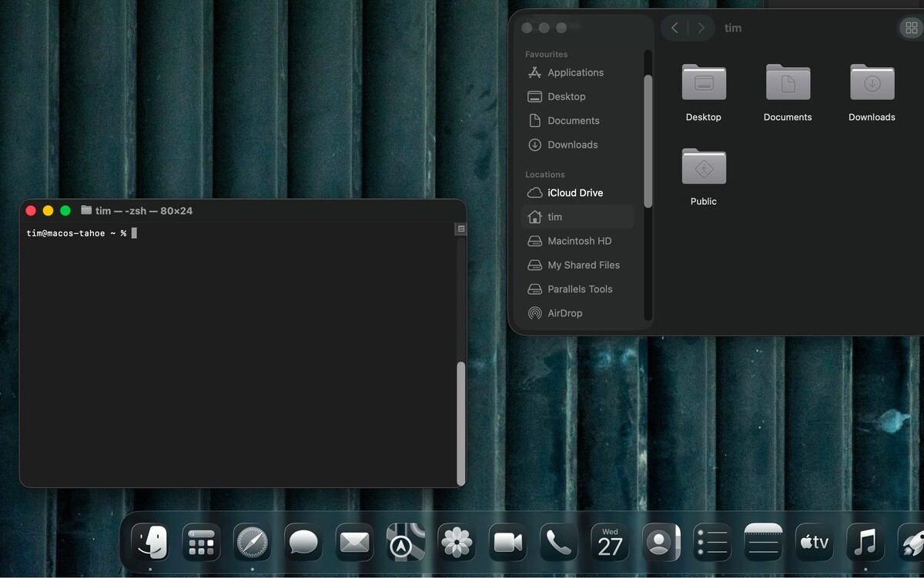The height and width of the screenshot is (578, 924).
Task: Switch Finder to icon grid view
Action: (x=912, y=28)
